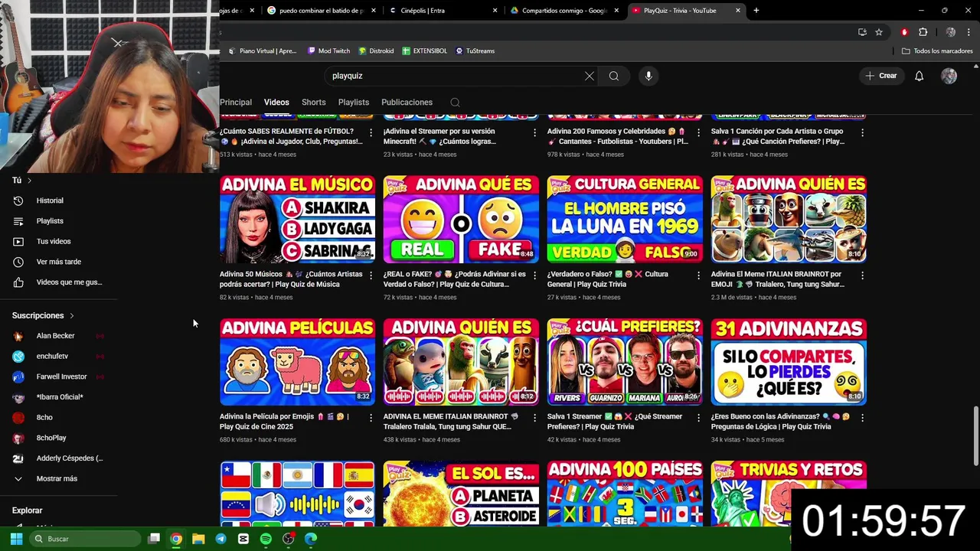The width and height of the screenshot is (980, 551).
Task: Expand the Tú section chevron
Action: 29,181
